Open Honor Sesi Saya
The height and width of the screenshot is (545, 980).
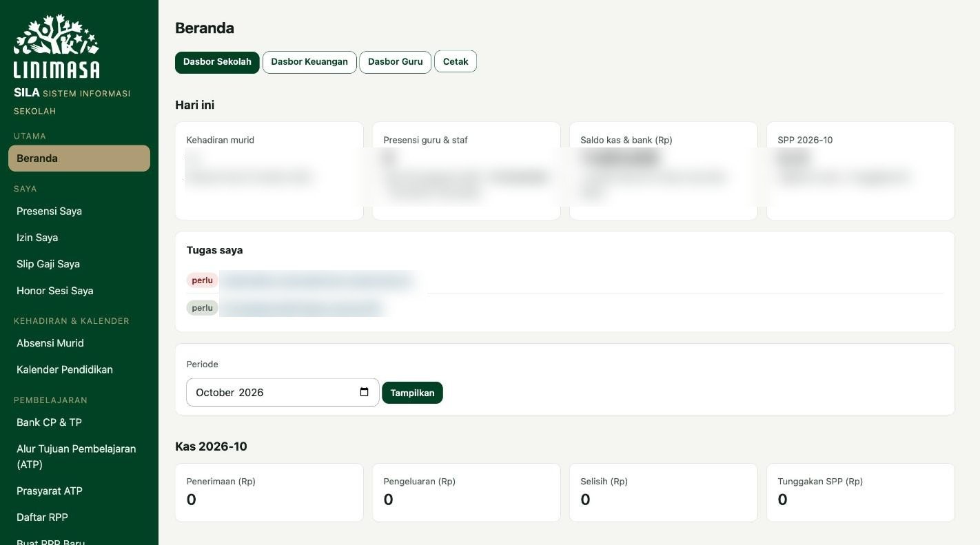(79, 291)
